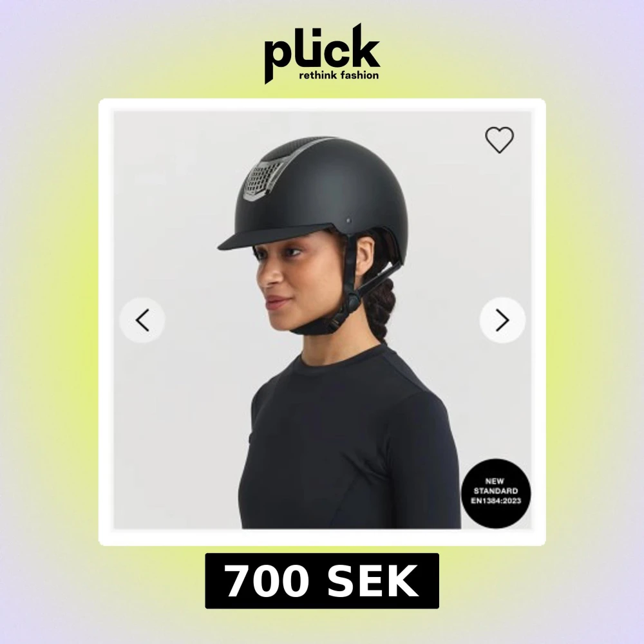644x644 pixels.
Task: Click the right chevron carousel button
Action: [502, 320]
